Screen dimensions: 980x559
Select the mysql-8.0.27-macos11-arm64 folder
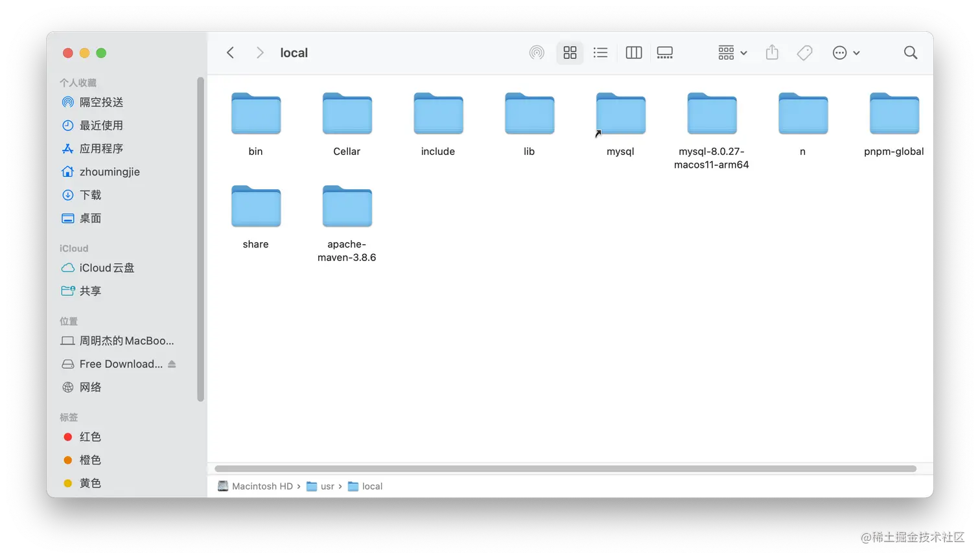tap(712, 131)
